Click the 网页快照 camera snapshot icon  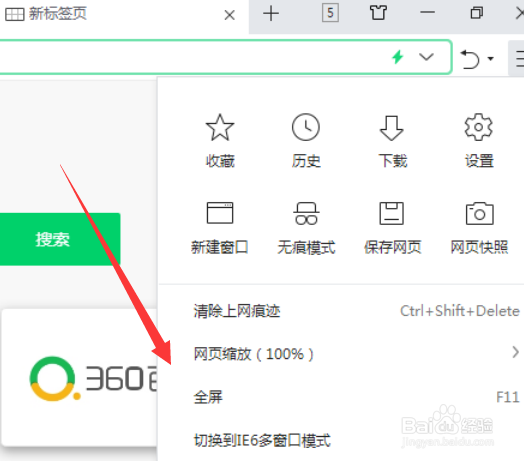point(479,213)
